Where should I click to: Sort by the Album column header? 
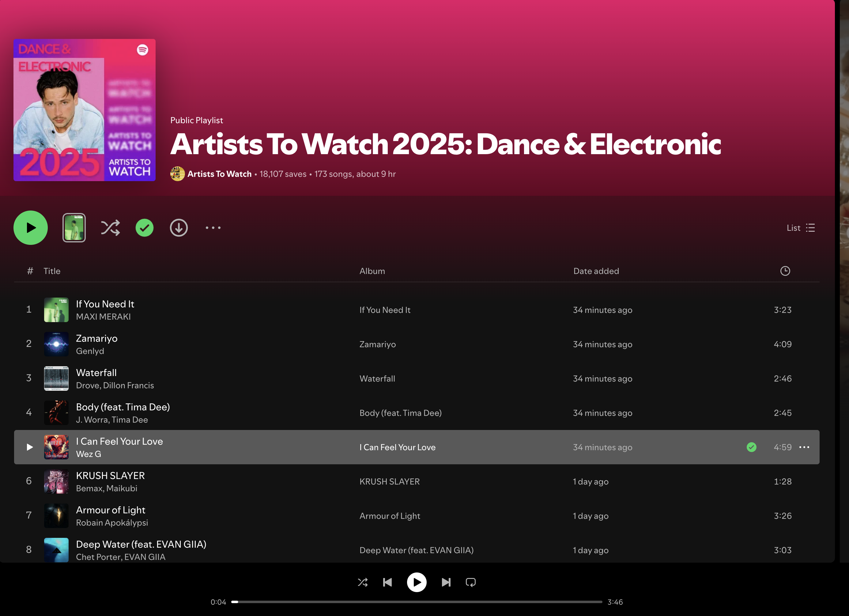372,271
